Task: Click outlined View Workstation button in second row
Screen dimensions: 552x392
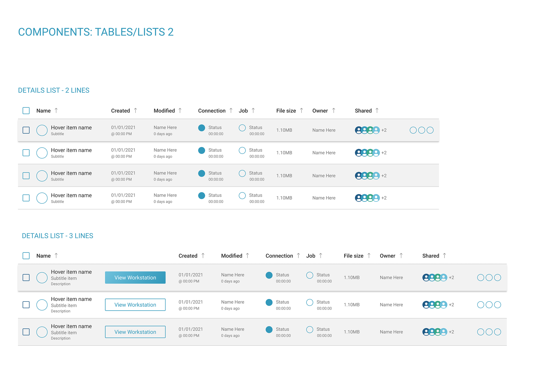Action: (135, 305)
